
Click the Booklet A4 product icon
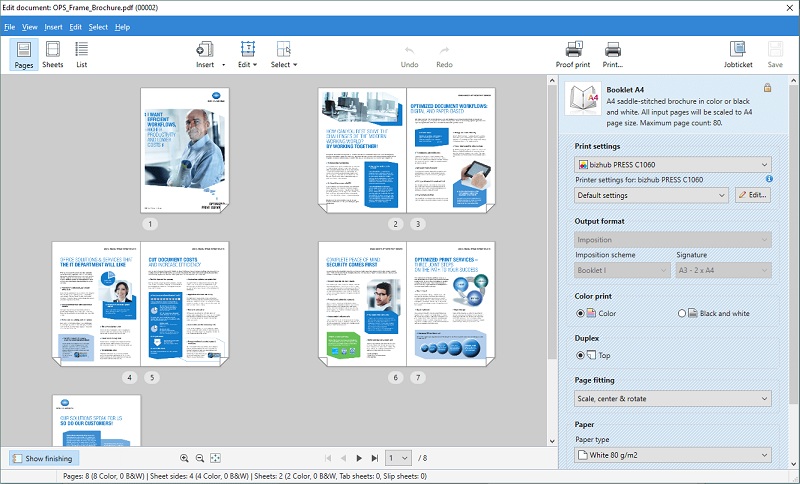[x=584, y=99]
